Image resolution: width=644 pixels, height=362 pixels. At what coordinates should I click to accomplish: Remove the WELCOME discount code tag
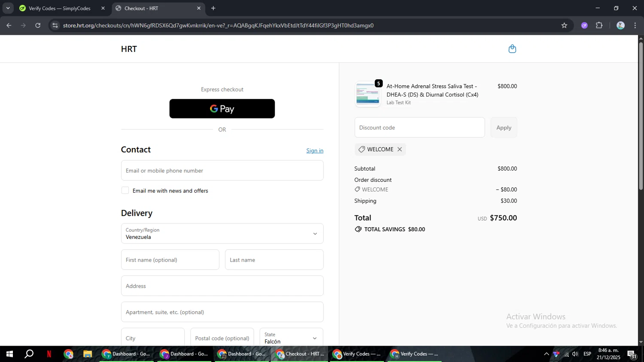400,149
